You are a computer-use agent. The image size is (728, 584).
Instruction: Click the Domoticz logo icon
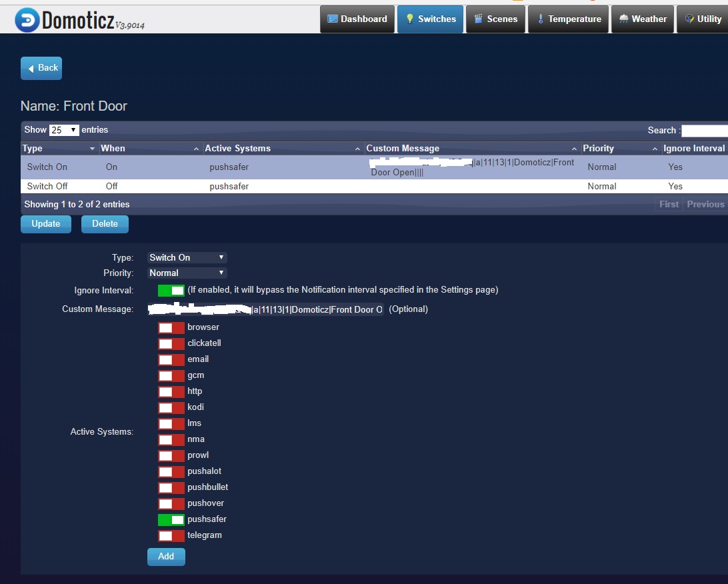(27, 20)
